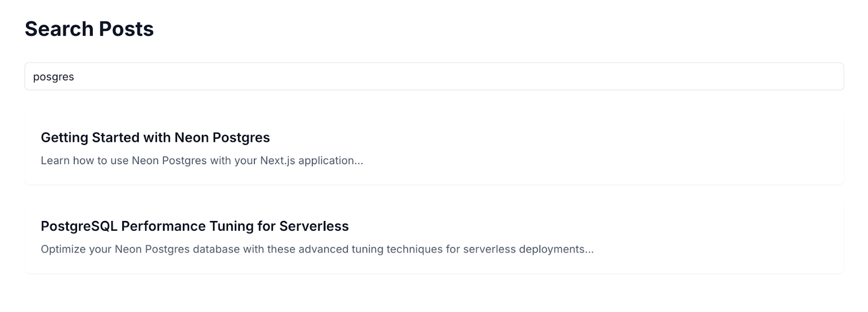Click the empty right end of search box
This screenshot has height=312, width=868.
pos(759,76)
